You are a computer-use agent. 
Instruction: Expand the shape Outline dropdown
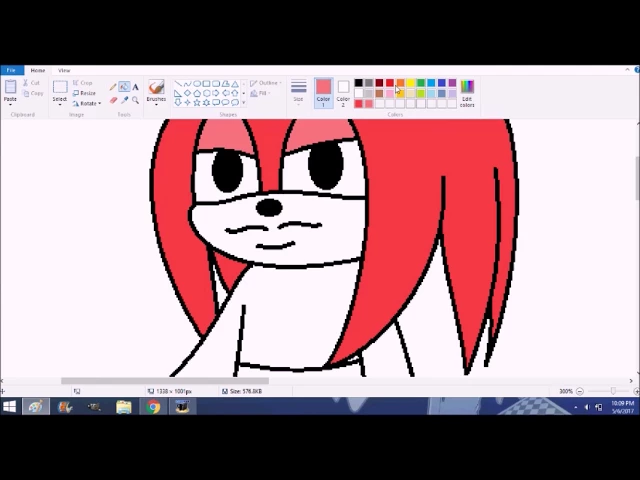click(266, 83)
